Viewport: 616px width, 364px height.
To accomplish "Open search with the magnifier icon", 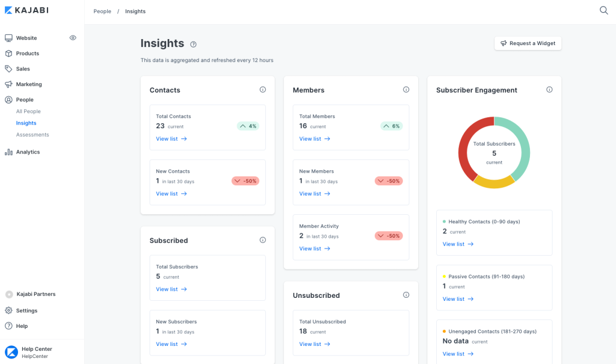I will click(603, 10).
